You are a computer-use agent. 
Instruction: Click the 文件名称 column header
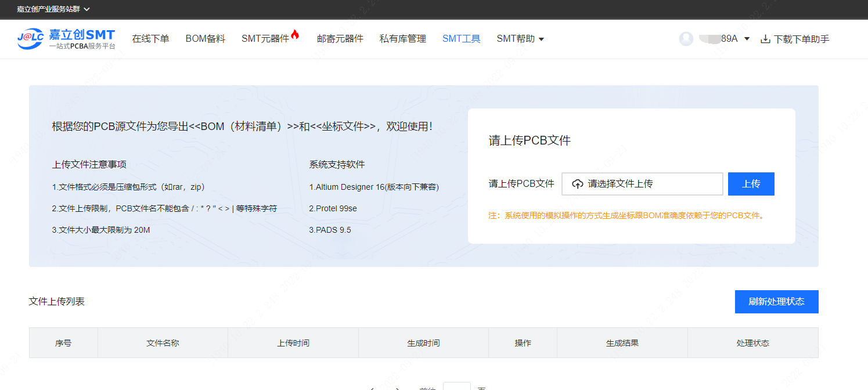(x=163, y=343)
